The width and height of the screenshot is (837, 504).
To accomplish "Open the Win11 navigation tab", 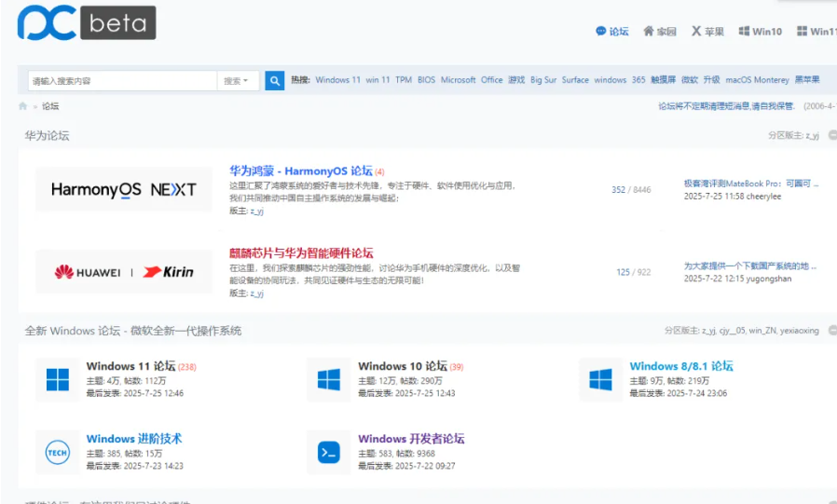I will click(x=816, y=32).
